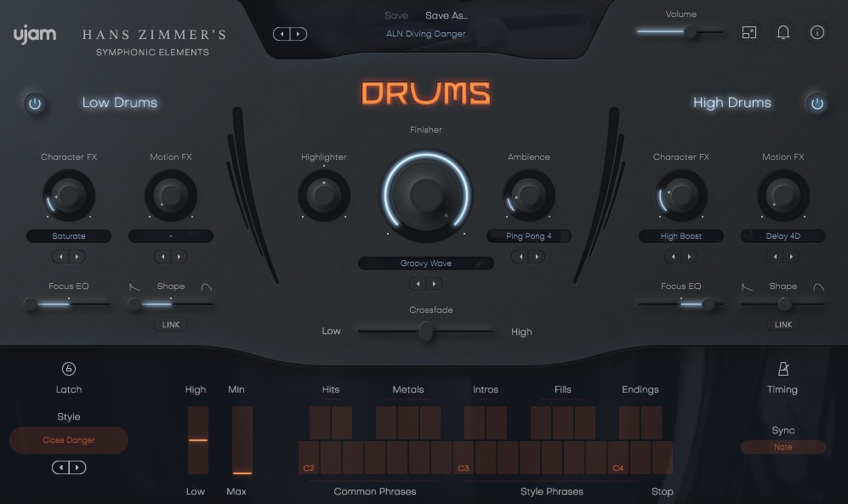Click the Hits section label
This screenshot has width=848, height=504.
330,389
